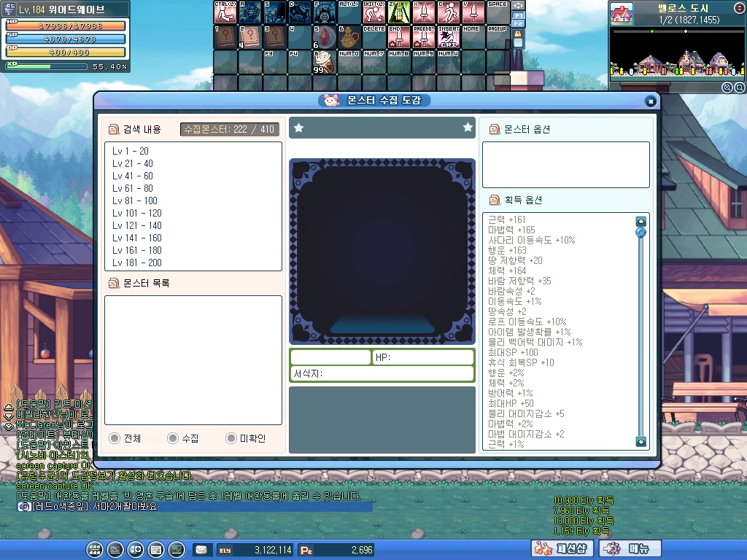Collapse the minimap using its up-down arrow button
This screenshot has width=747, height=560.
click(739, 8)
